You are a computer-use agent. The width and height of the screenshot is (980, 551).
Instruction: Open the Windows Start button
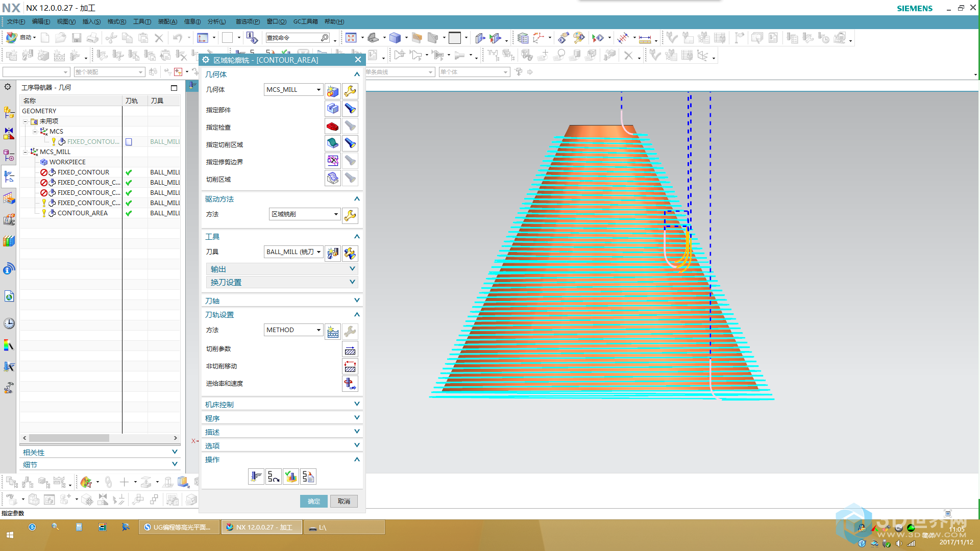pyautogui.click(x=10, y=535)
